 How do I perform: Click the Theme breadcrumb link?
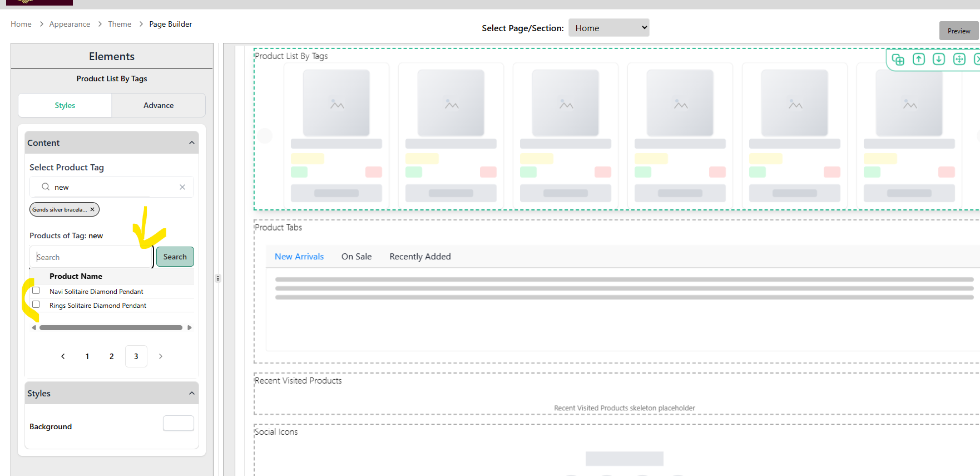click(x=120, y=24)
